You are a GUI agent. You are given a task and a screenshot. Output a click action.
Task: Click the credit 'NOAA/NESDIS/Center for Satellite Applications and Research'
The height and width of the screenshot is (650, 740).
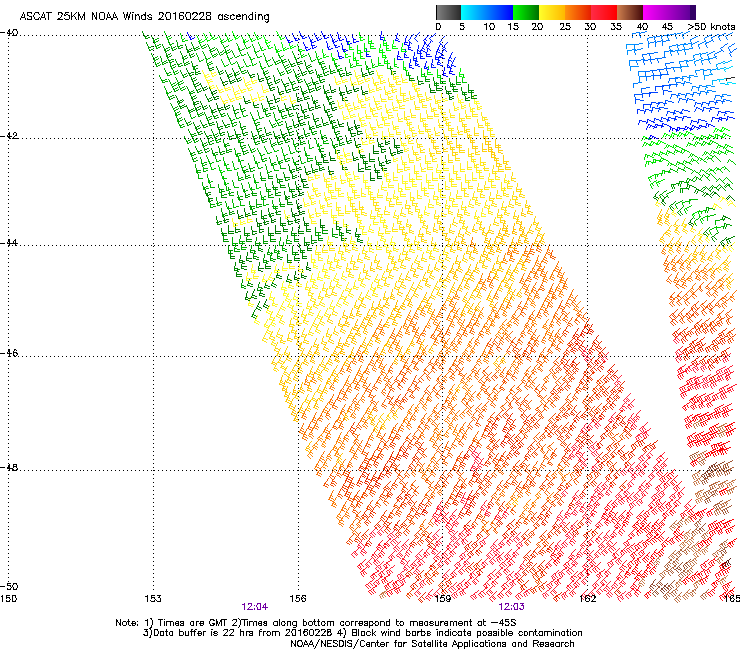432,644
